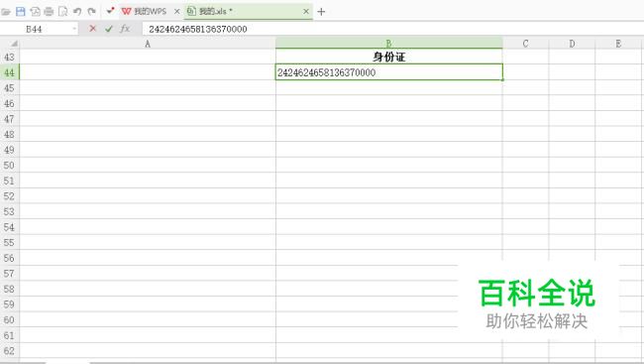The image size is (644, 364).
Task: Select row 62 header
Action: (x=10, y=351)
